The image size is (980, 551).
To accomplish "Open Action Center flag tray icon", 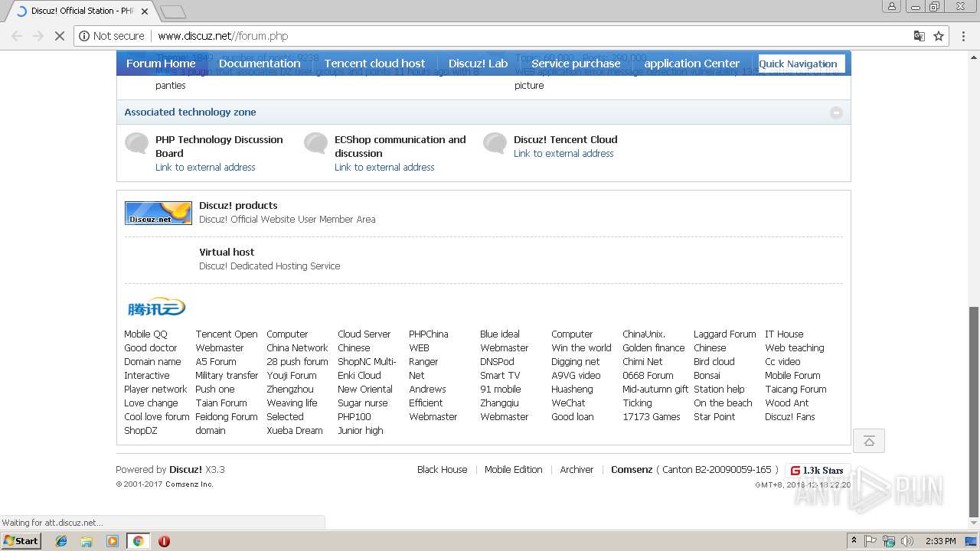I will 871,541.
